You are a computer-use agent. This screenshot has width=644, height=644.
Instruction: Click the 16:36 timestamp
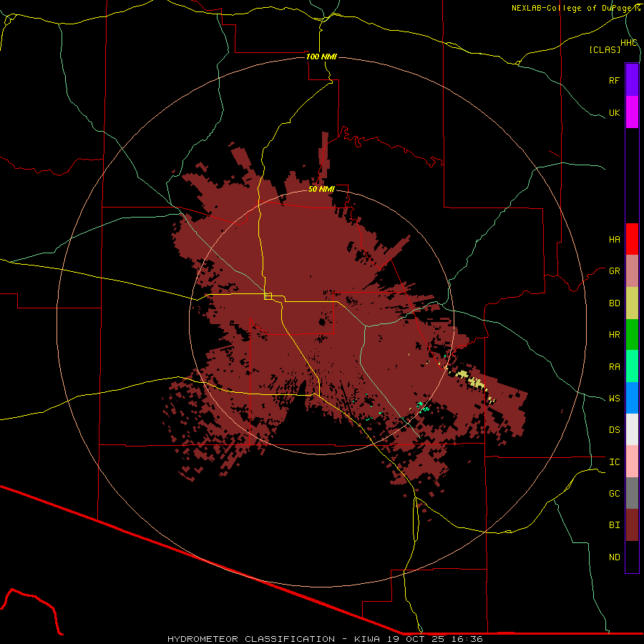469,639
